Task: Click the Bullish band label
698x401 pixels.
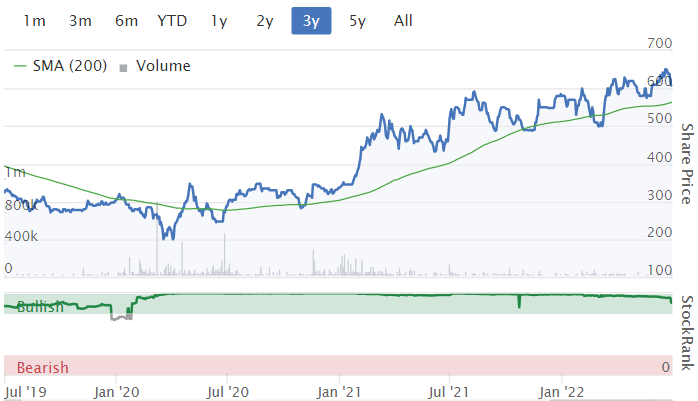Action: 40,307
